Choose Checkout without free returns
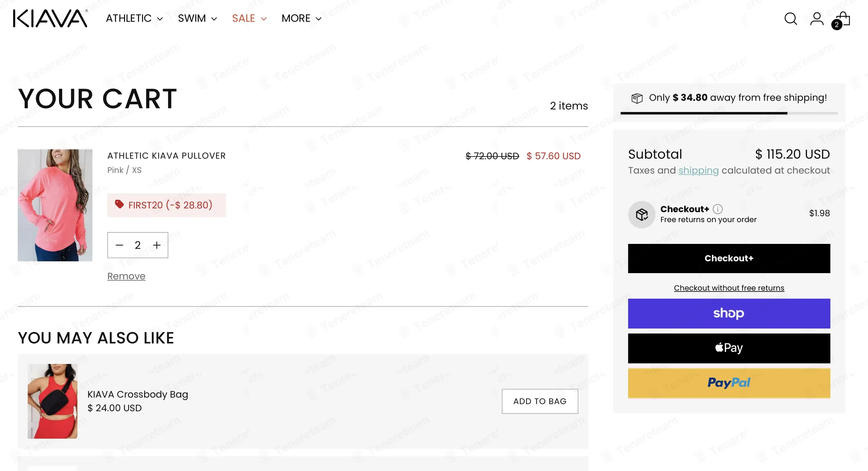The height and width of the screenshot is (471, 868). coord(729,288)
